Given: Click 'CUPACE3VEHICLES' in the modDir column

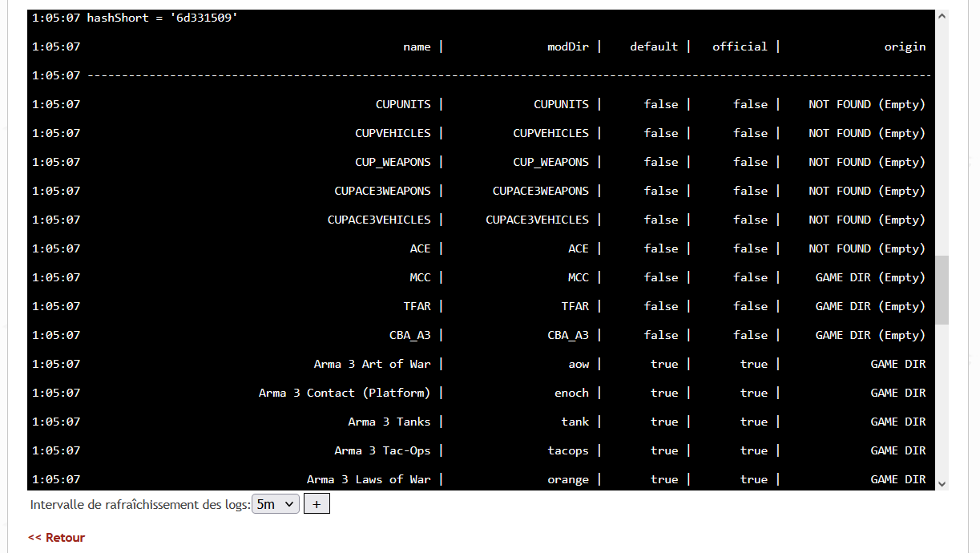Looking at the screenshot, I should tap(537, 220).
